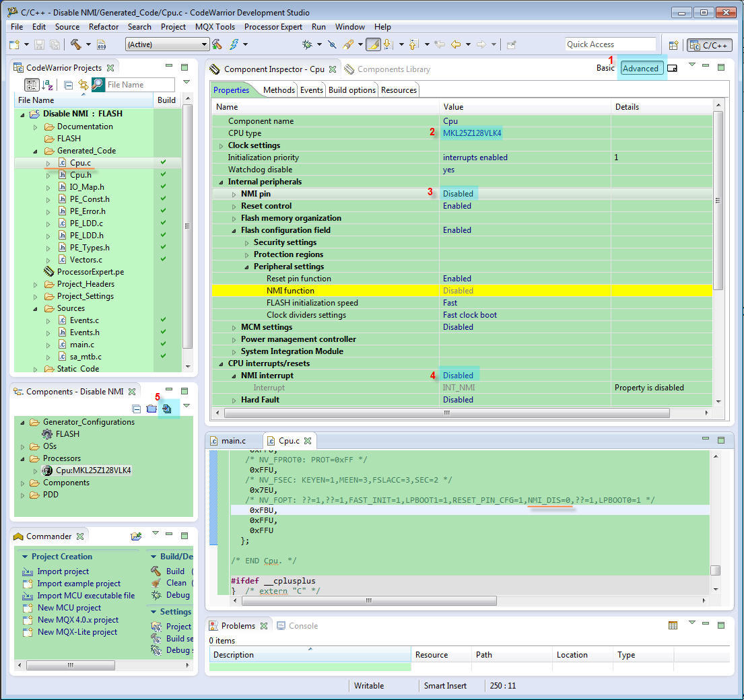
Task: Click the MKL25Z128VLK4 CPU type value
Action: point(472,133)
